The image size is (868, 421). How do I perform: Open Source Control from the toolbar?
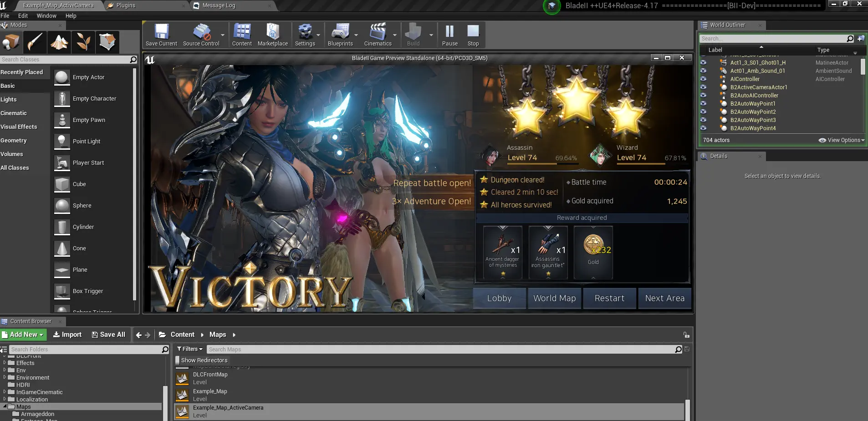click(x=201, y=35)
